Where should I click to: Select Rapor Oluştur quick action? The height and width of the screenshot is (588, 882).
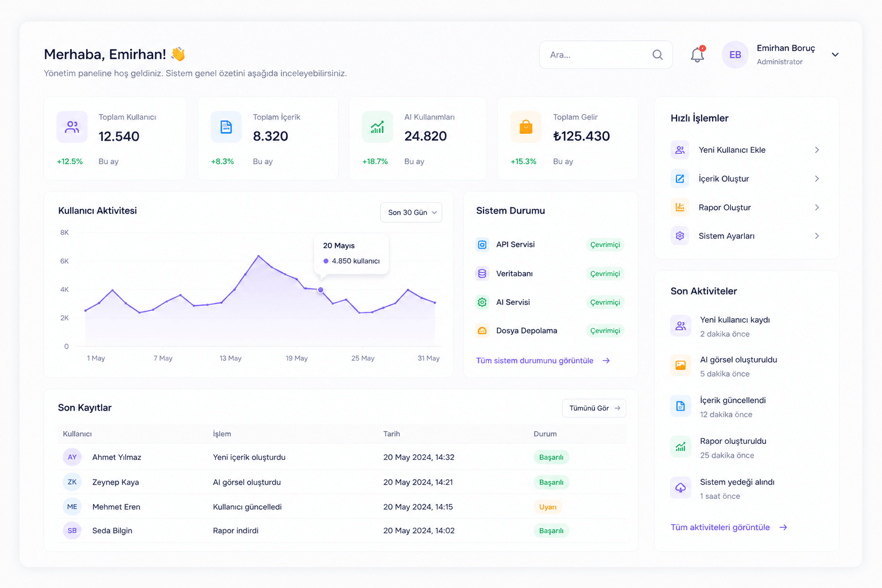[746, 207]
